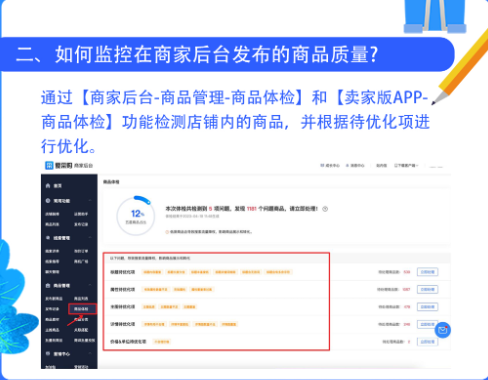Click the 商品管理 section icon
The height and width of the screenshot is (380, 488).
coord(48,285)
